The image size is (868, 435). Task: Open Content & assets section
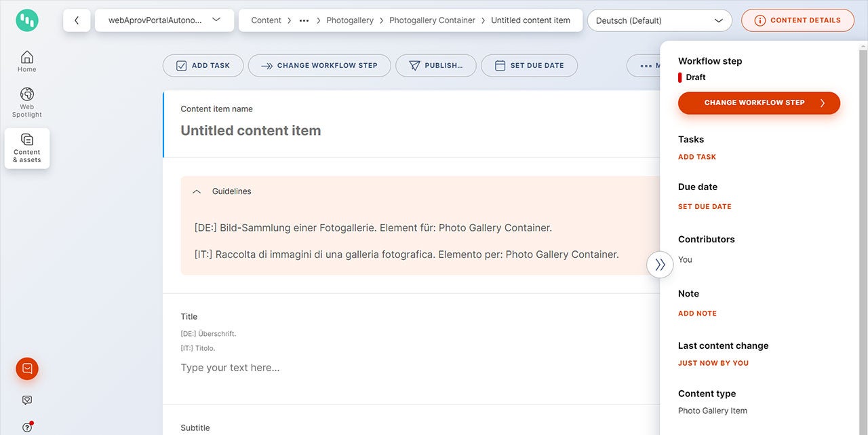point(27,148)
